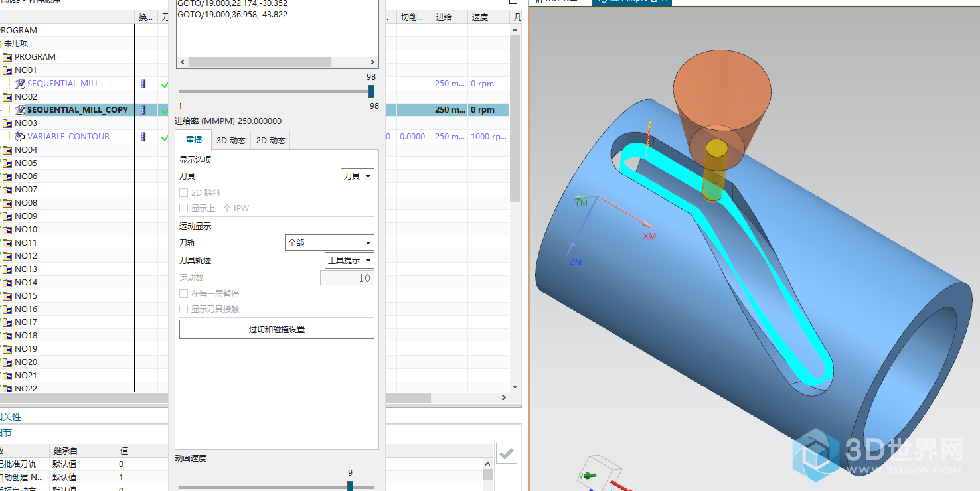Click the NO03 program group folder icon

click(x=7, y=123)
